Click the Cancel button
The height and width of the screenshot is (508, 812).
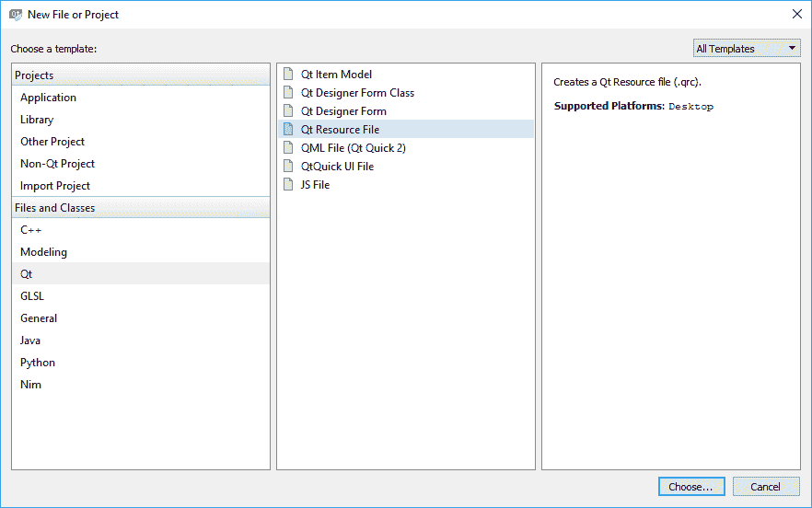(x=765, y=487)
